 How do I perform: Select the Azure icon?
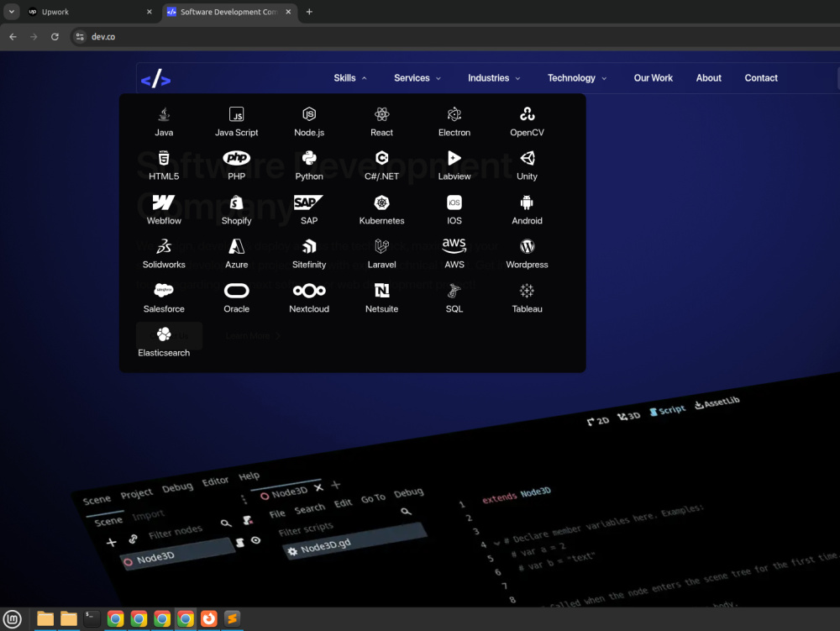(x=236, y=246)
